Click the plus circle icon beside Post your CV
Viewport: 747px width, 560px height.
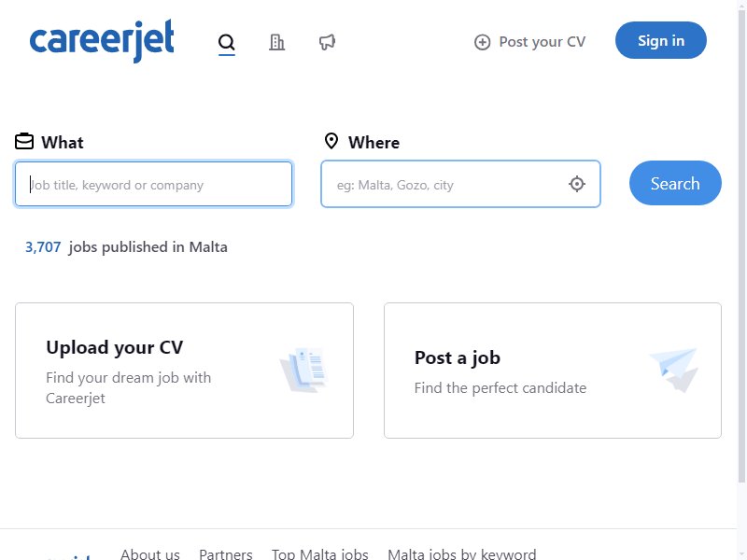[x=482, y=42]
